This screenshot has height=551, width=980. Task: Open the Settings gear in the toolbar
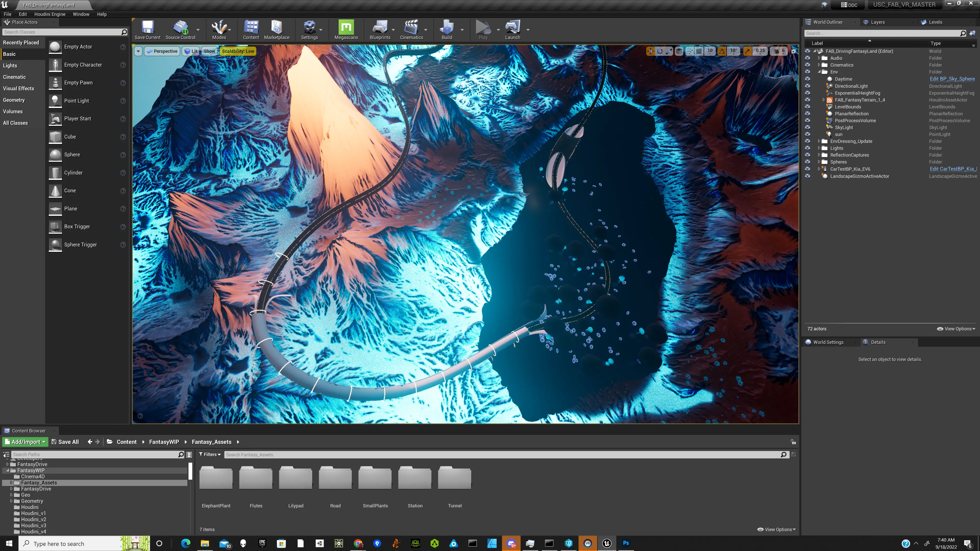tap(309, 30)
